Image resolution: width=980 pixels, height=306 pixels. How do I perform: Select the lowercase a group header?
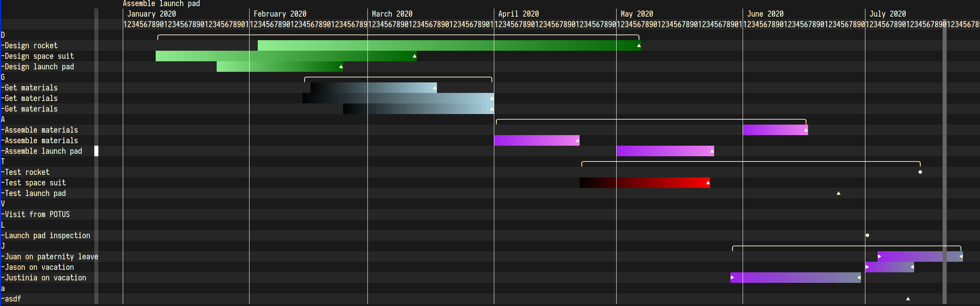pos(3,288)
